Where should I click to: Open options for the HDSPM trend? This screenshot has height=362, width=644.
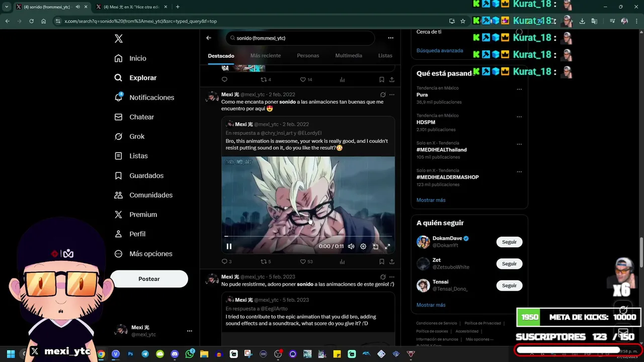coord(519,117)
